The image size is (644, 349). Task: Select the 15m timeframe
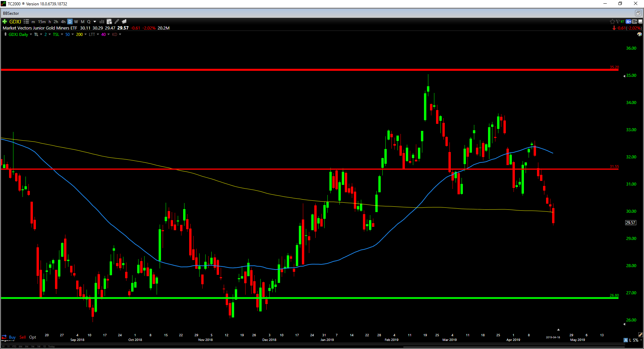(42, 21)
